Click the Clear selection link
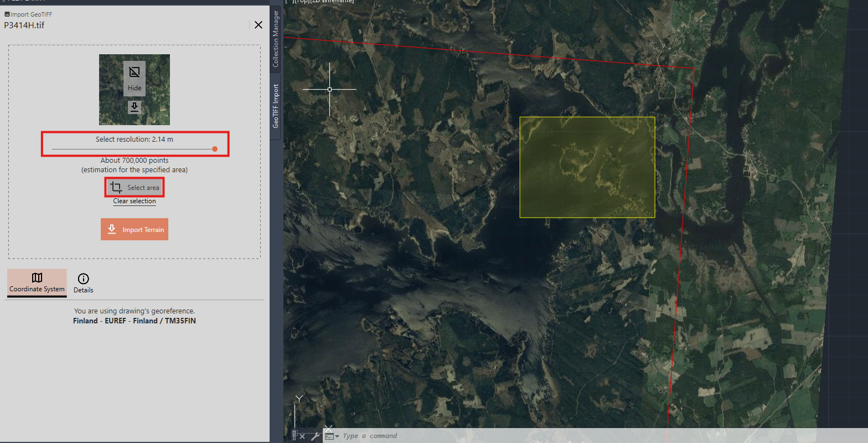This screenshot has width=868, height=443. [135, 201]
